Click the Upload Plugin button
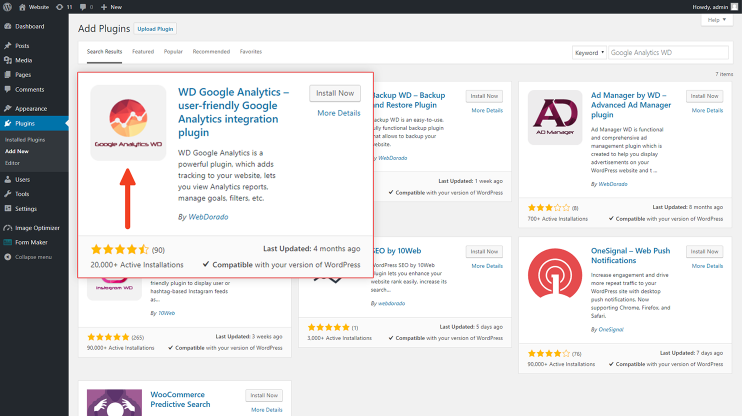This screenshot has width=742, height=416. click(x=155, y=29)
